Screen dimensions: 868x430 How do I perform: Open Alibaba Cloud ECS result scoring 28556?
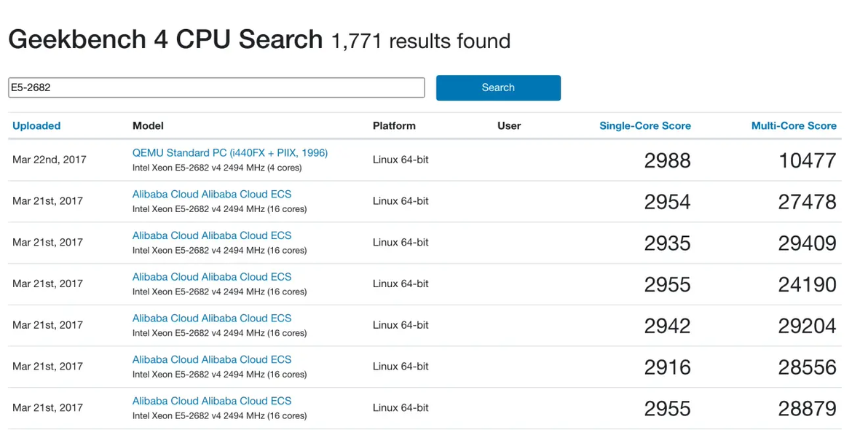tap(211, 359)
